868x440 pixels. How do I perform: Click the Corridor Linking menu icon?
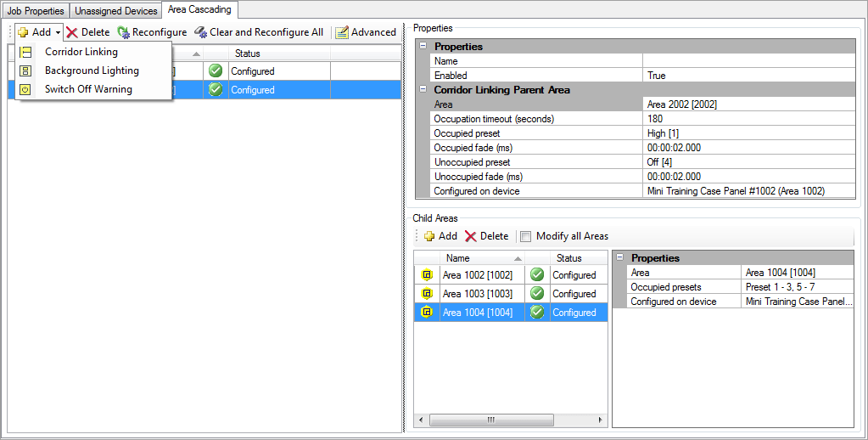click(x=25, y=52)
